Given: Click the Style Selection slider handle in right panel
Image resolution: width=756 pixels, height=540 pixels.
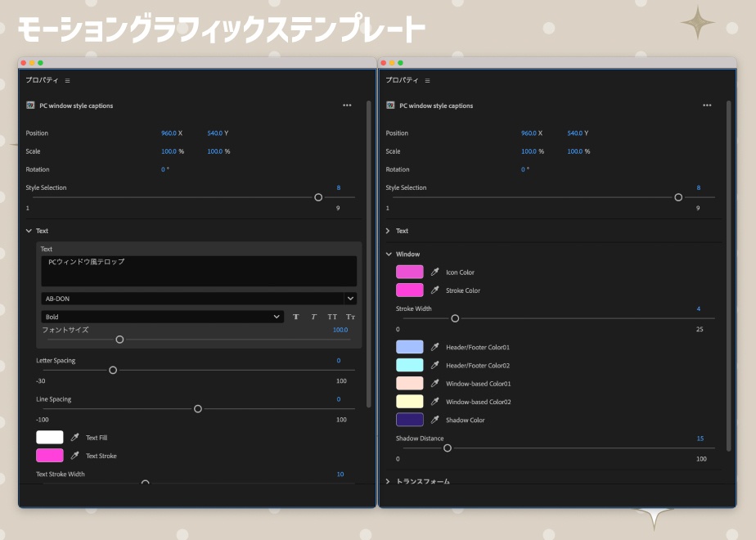Looking at the screenshot, I should (x=678, y=197).
